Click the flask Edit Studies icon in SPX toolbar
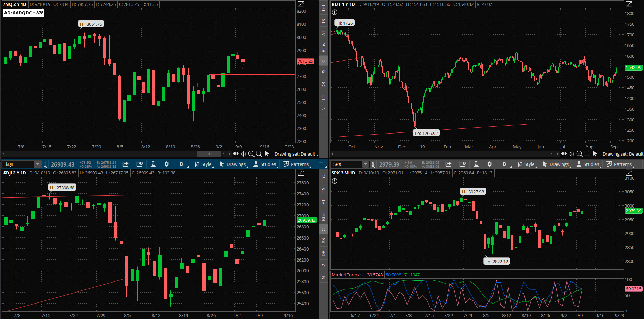Screen dimensions: 644x319 476,164
